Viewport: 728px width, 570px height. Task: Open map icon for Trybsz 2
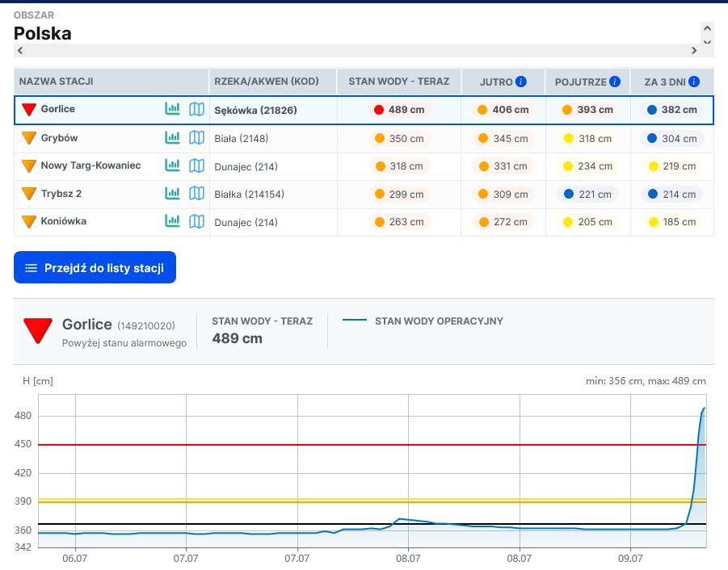pyautogui.click(x=196, y=194)
